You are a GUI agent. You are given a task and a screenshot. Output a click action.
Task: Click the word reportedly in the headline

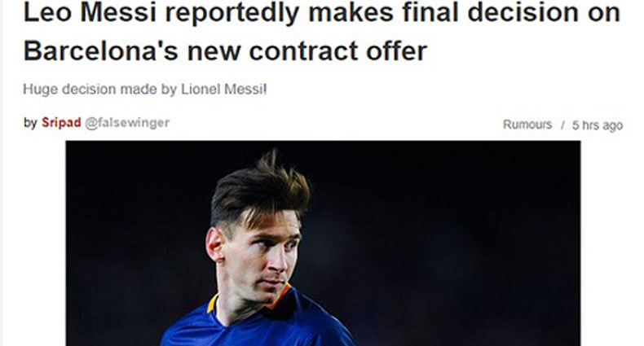coord(232,15)
